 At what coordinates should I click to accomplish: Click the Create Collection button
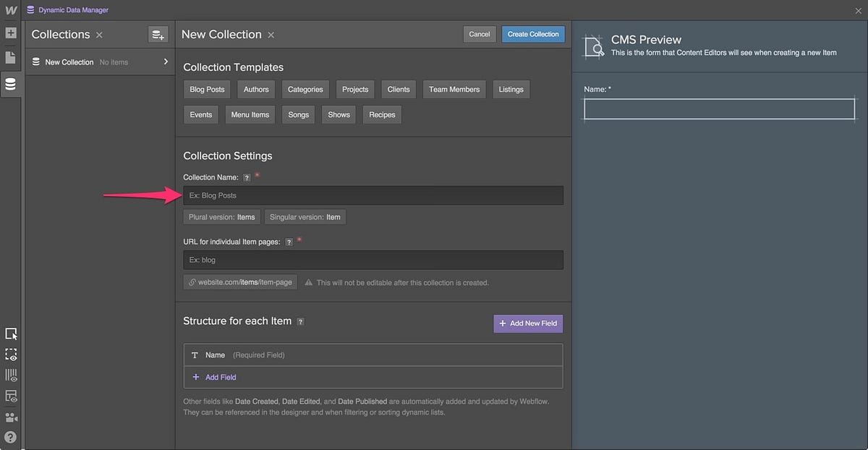[x=533, y=34]
